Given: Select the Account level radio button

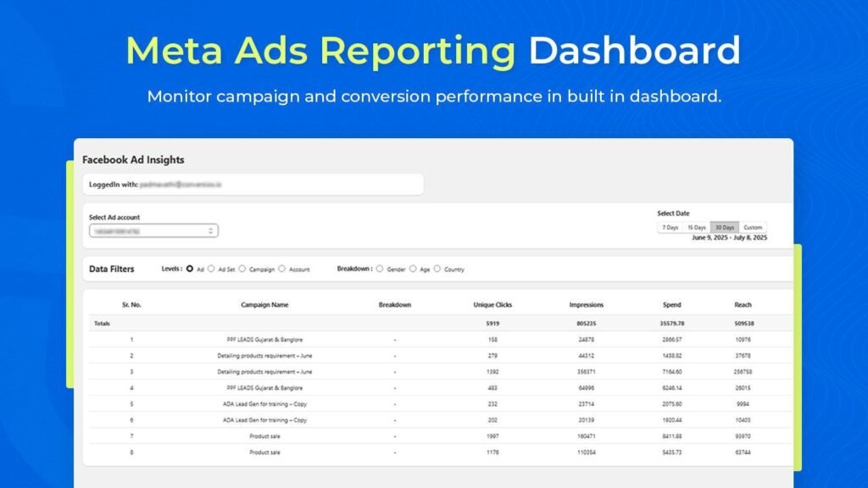Looking at the screenshot, I should coord(281,269).
